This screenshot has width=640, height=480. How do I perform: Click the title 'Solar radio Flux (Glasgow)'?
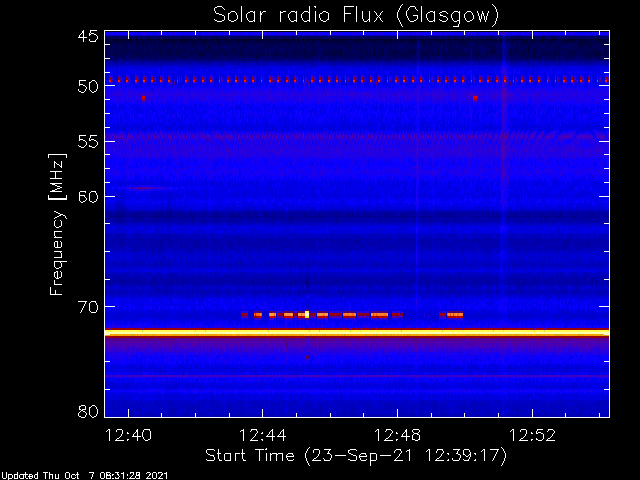click(356, 16)
